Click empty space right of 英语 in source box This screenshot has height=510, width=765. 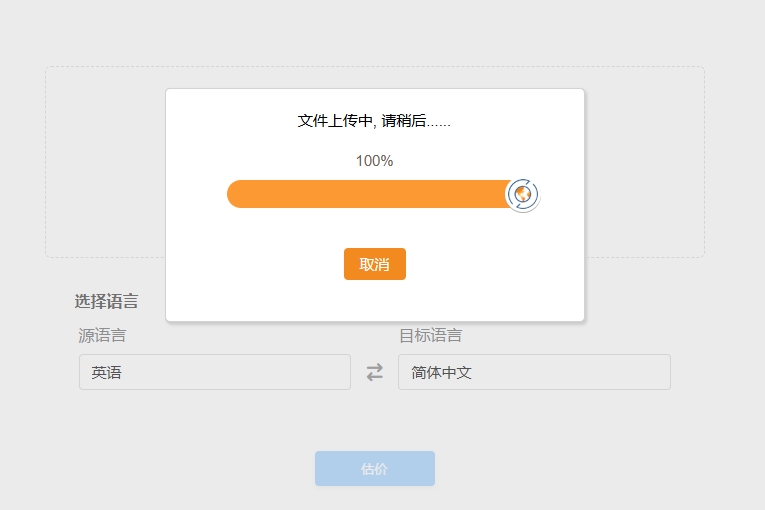pyautogui.click(x=236, y=372)
